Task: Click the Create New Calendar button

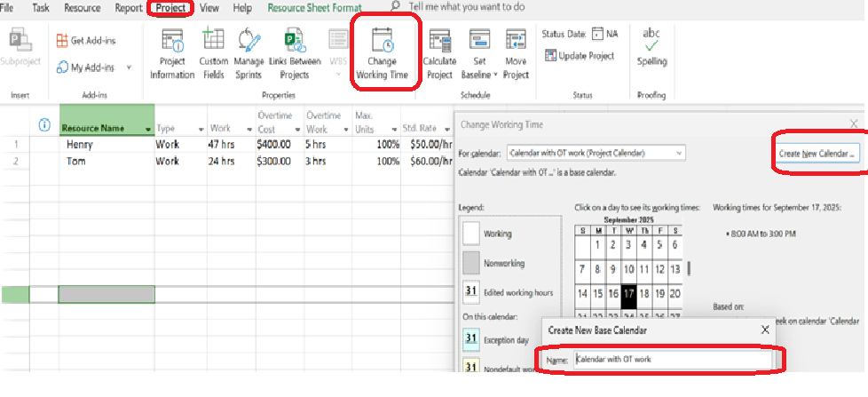Action: pyautogui.click(x=816, y=154)
